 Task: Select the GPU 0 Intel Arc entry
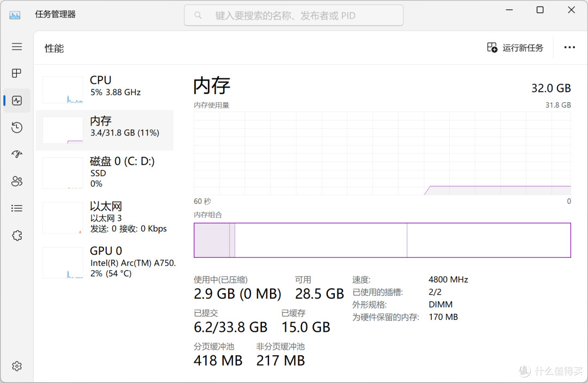(105, 262)
